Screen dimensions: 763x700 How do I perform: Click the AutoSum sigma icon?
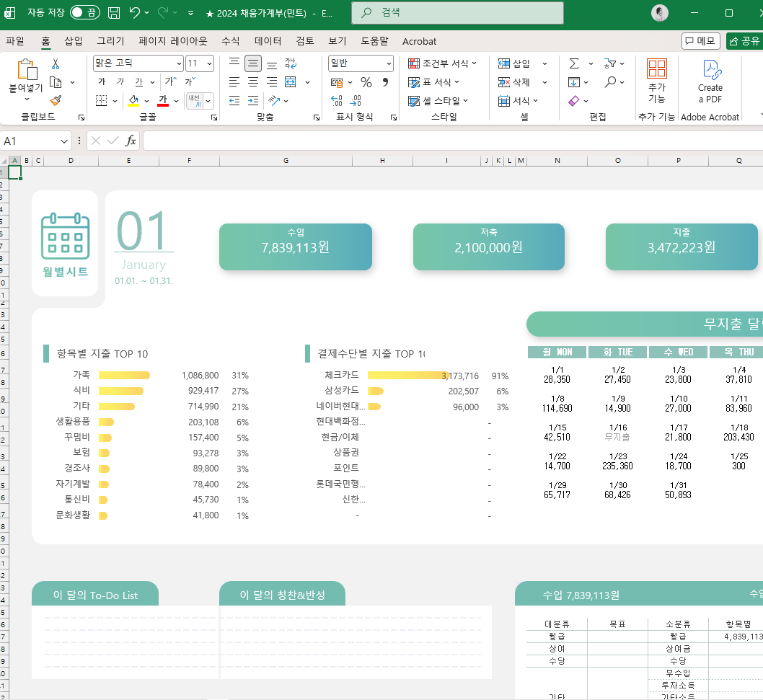click(x=574, y=63)
